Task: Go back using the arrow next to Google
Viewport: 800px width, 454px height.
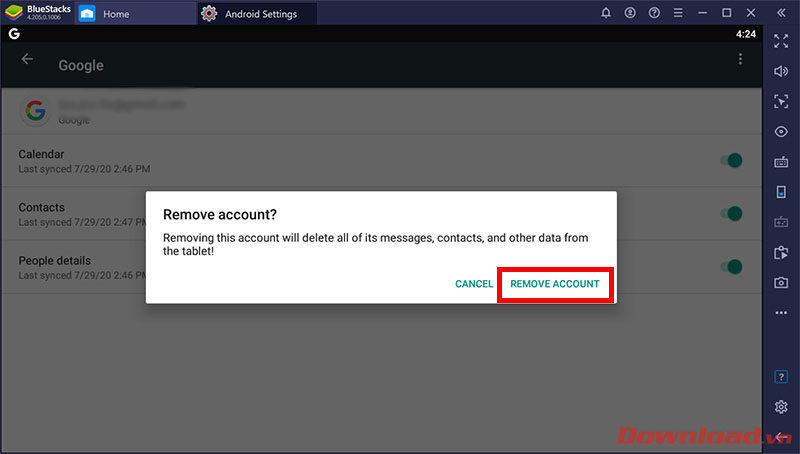Action: [27, 59]
